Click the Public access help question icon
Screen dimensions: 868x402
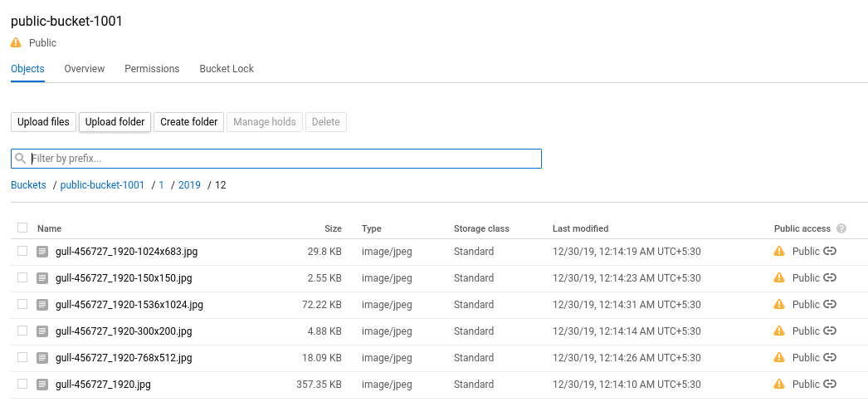(841, 228)
